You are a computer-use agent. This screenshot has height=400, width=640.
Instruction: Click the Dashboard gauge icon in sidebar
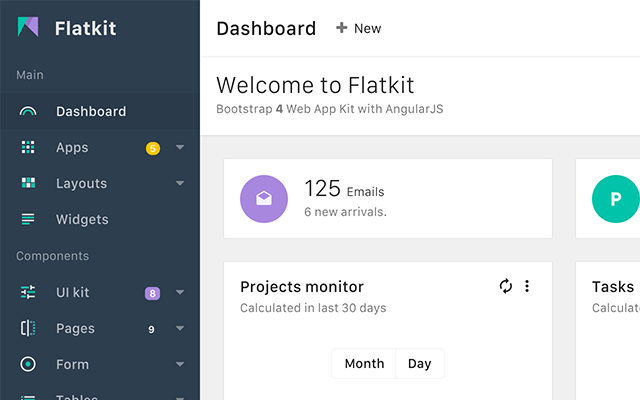coord(28,112)
